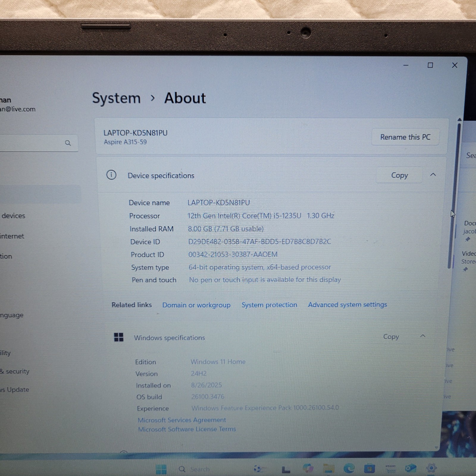This screenshot has width=476, height=476.
Task: Open File Explorer from the taskbar
Action: pos(329,469)
